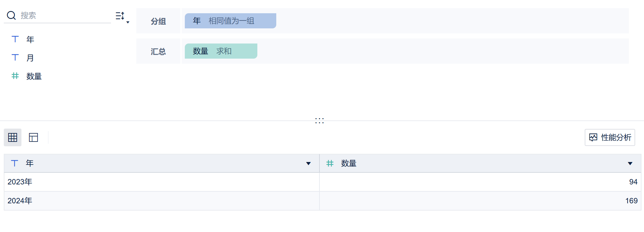The image size is (644, 232).
Task: Open the field sort options icon
Action: (x=120, y=16)
